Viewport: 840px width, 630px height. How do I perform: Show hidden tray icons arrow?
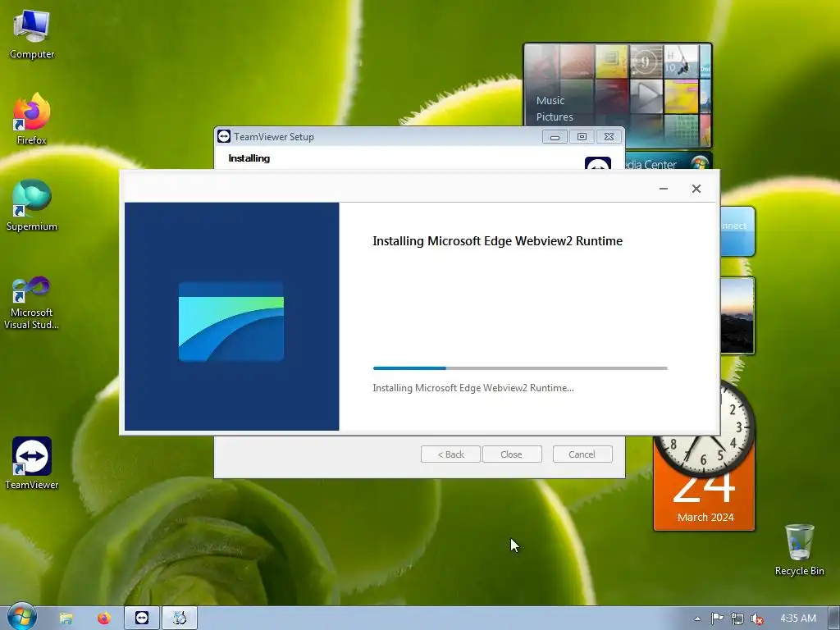pos(697,619)
